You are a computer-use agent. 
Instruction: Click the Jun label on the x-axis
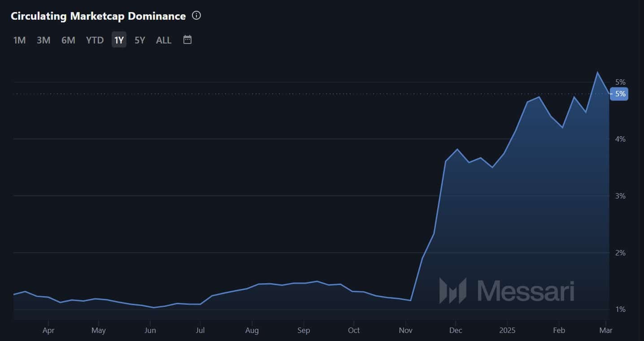pyautogui.click(x=150, y=331)
